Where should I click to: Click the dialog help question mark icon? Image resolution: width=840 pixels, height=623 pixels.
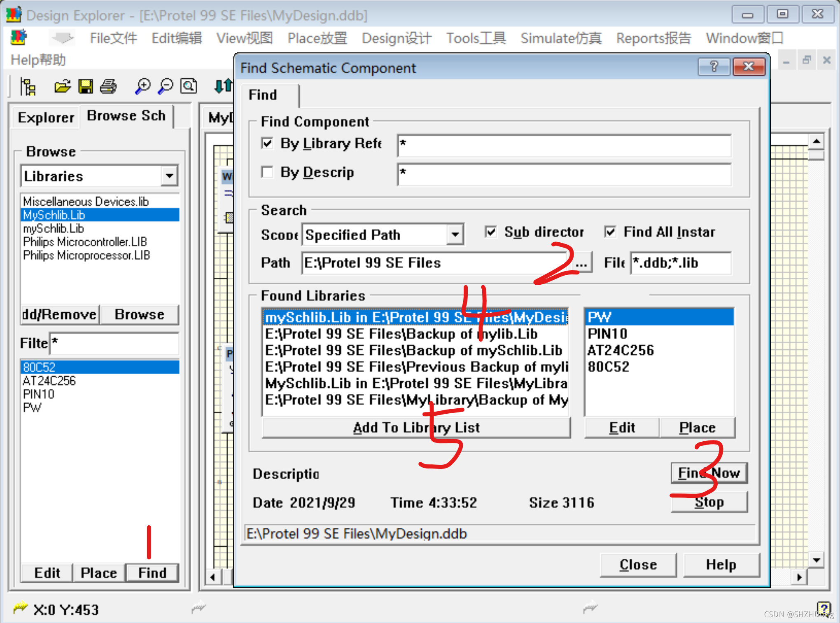click(x=714, y=67)
